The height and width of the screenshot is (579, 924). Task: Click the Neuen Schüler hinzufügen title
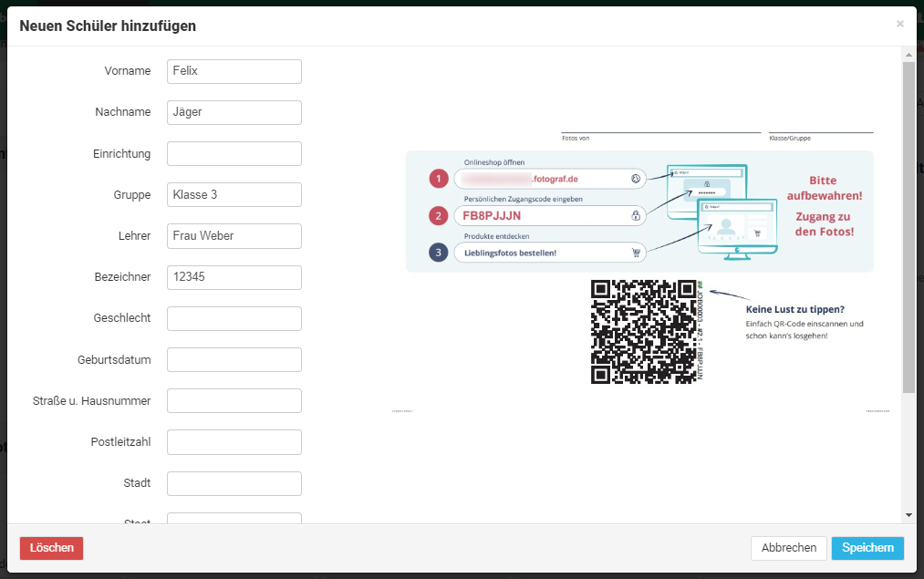pyautogui.click(x=108, y=26)
